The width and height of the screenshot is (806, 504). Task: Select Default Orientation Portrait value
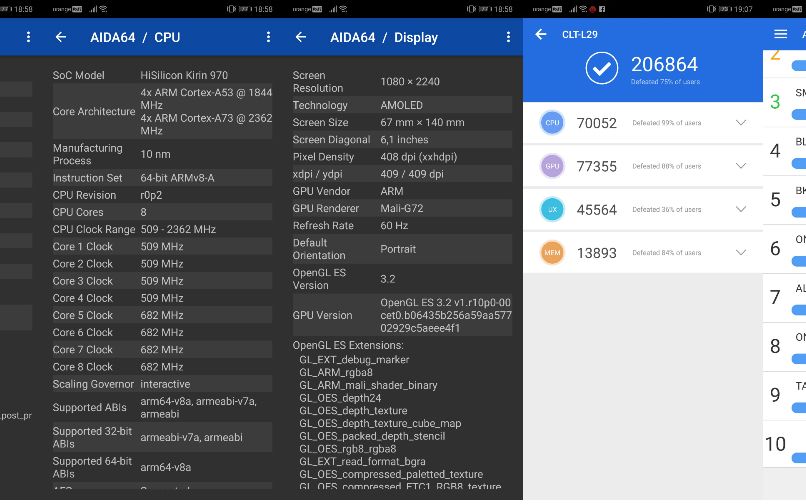tap(398, 249)
